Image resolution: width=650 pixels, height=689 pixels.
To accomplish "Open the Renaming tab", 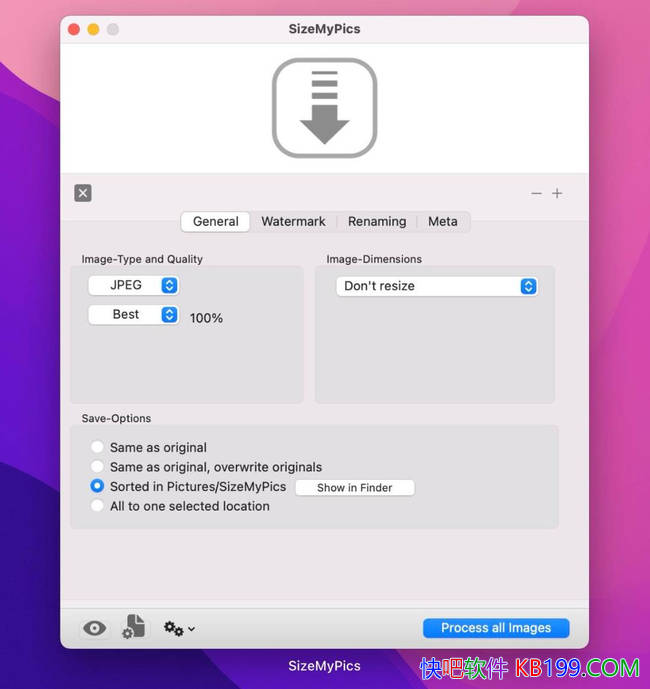I will [x=377, y=221].
